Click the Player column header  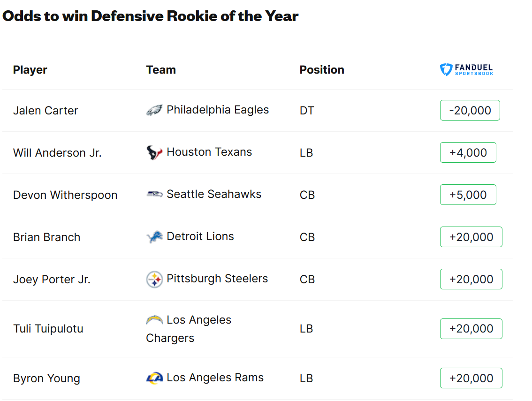click(x=30, y=70)
